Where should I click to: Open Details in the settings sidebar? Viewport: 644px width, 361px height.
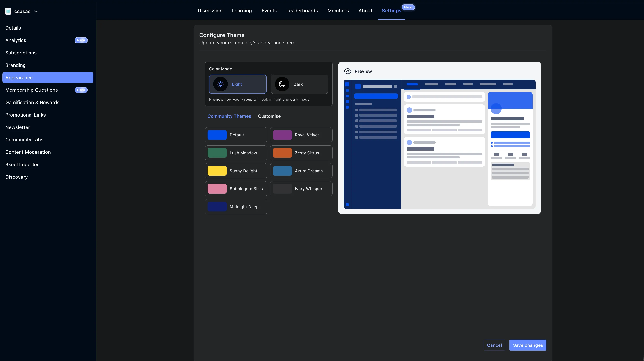(x=48, y=28)
